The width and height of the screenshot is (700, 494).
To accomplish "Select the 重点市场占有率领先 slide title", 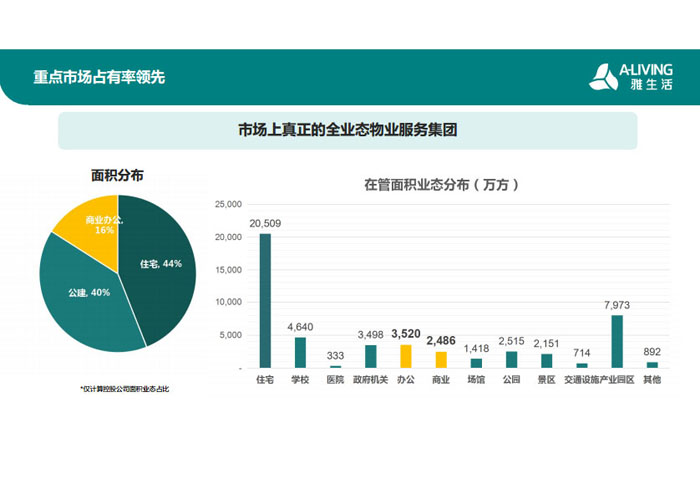I will tap(99, 78).
